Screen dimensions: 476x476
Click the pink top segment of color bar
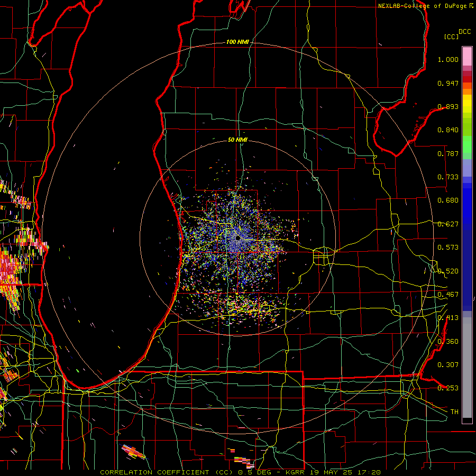coord(467,56)
